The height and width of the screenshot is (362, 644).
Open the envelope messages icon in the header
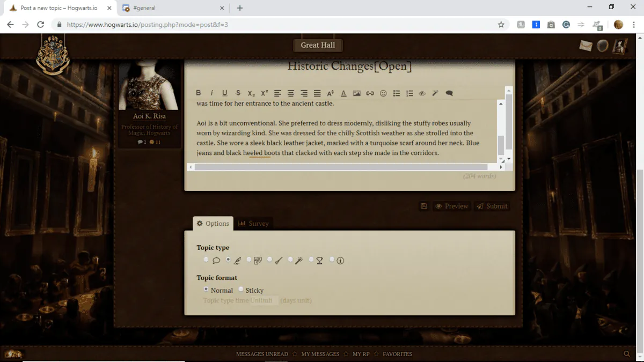(586, 46)
